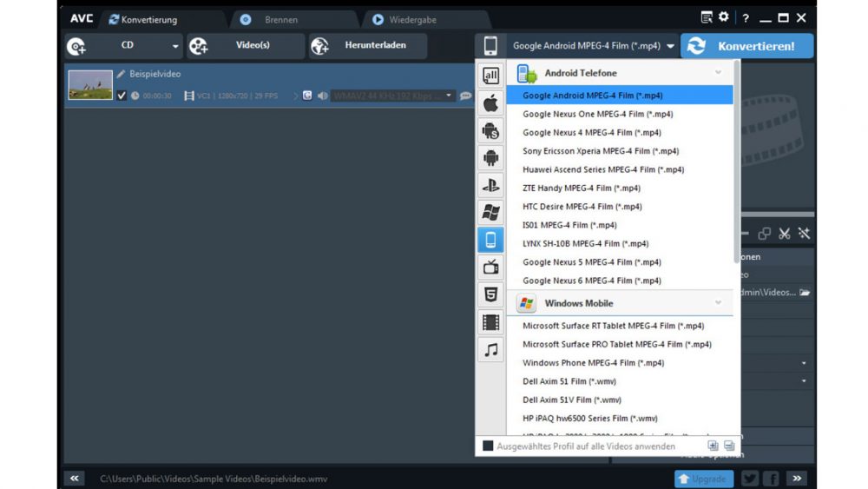This screenshot has height=489, width=868.
Task: Uncheck the Beispielvideo checkbox
Action: click(122, 96)
